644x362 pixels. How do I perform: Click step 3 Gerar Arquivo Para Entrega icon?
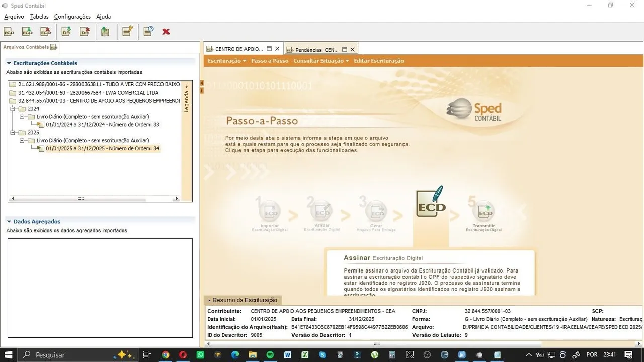[x=375, y=210]
